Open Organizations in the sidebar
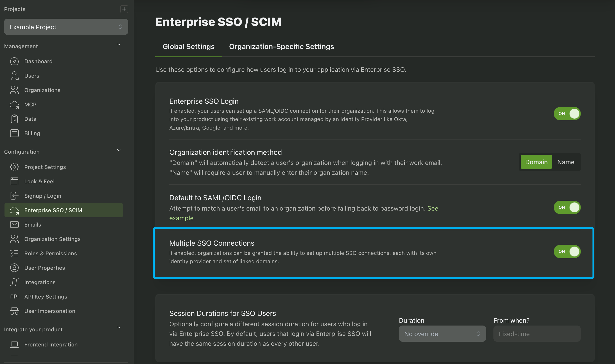615x364 pixels. tap(42, 90)
